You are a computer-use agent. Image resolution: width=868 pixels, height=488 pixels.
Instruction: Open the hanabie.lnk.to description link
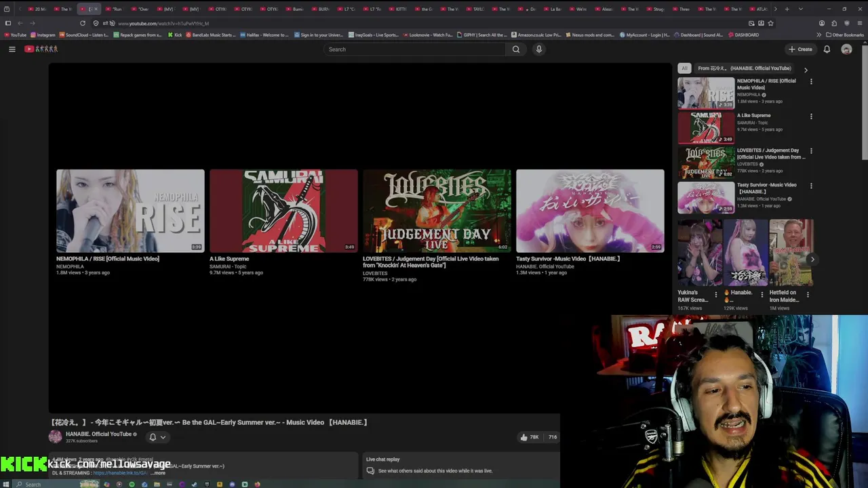pos(120,472)
